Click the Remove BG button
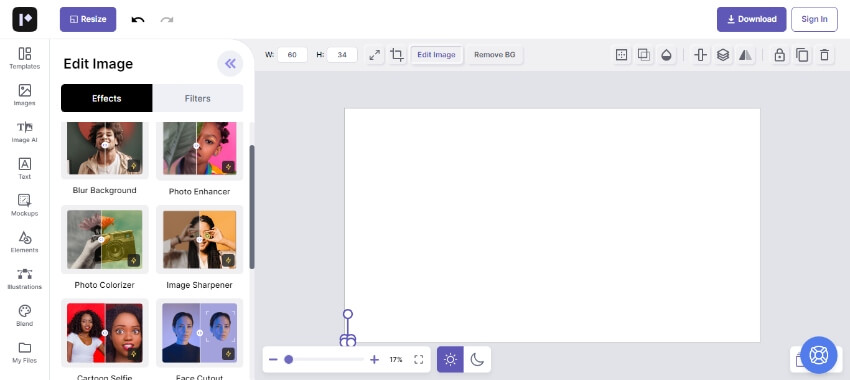The image size is (850, 380). click(494, 55)
